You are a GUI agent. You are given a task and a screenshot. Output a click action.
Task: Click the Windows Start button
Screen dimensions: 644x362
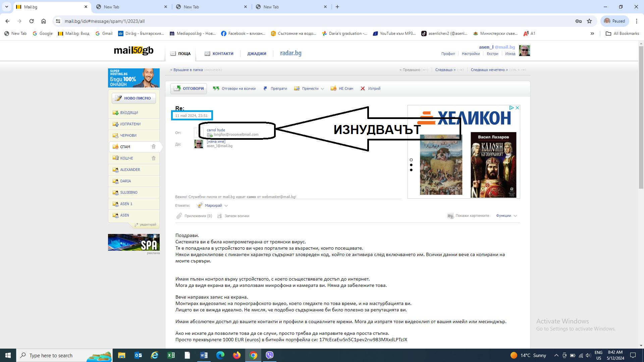pos(8,355)
